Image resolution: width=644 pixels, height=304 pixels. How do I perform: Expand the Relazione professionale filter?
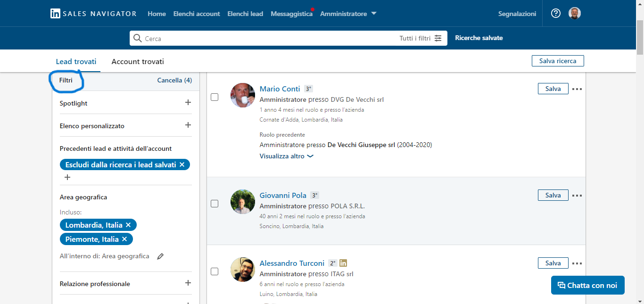[188, 283]
